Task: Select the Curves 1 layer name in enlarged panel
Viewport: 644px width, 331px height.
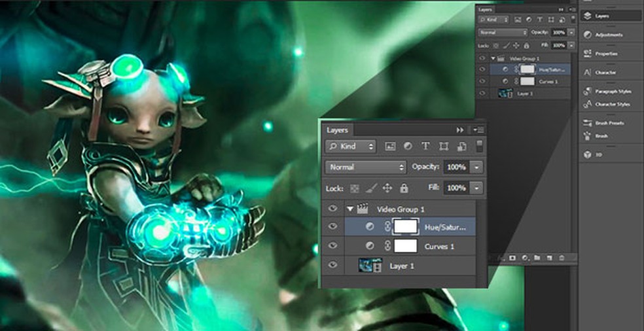Action: click(x=439, y=247)
